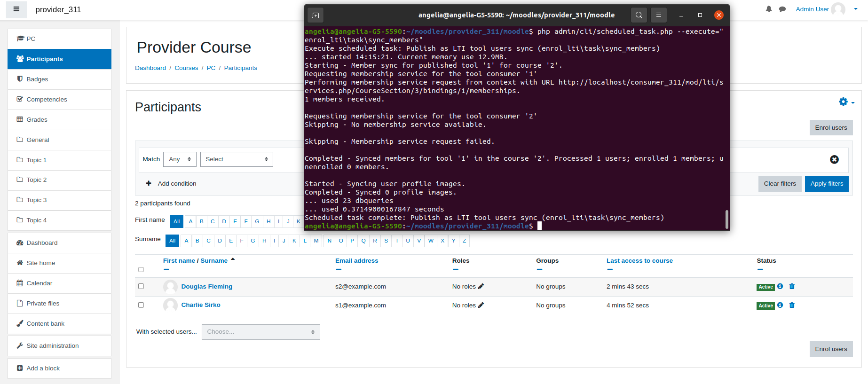Select Douglas Fleming row checkbox
Viewport: 868px width, 384px height.
click(x=141, y=286)
